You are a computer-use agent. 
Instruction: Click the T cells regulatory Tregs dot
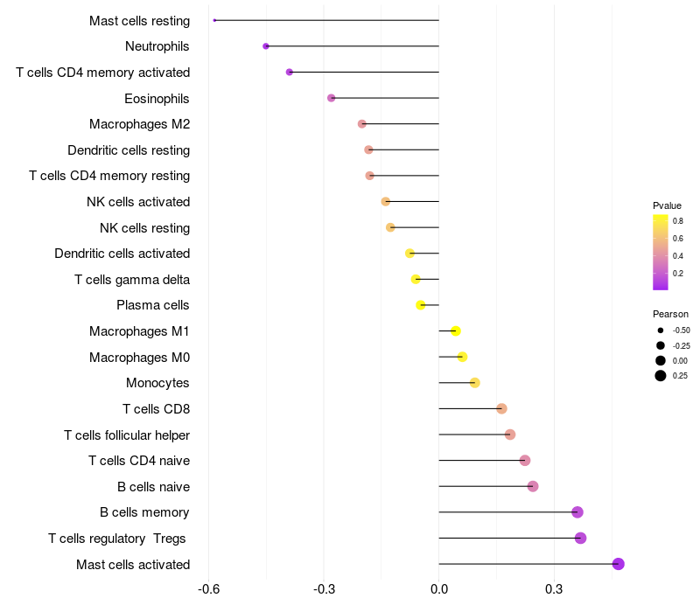point(580,539)
